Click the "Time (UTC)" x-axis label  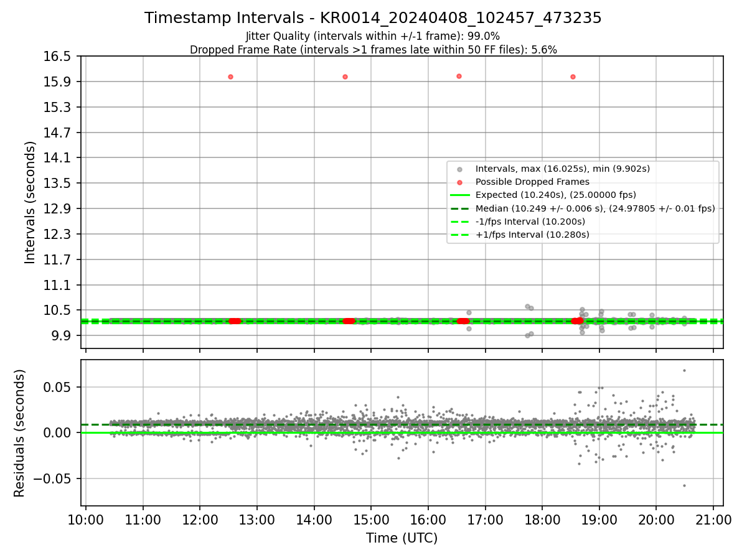(402, 538)
